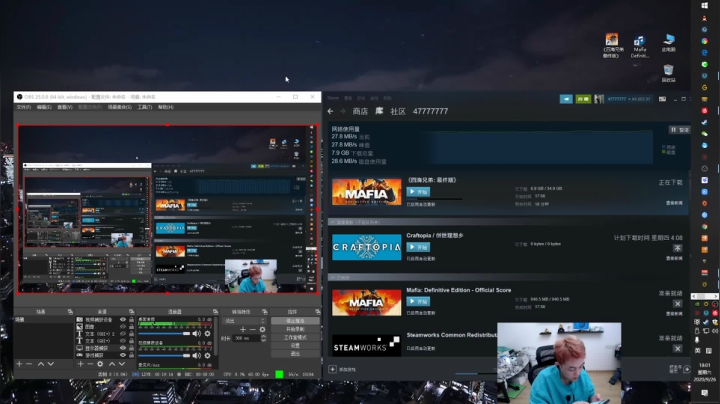
Task: Open Steam Big Picture mode icon
Action: coord(662,99)
